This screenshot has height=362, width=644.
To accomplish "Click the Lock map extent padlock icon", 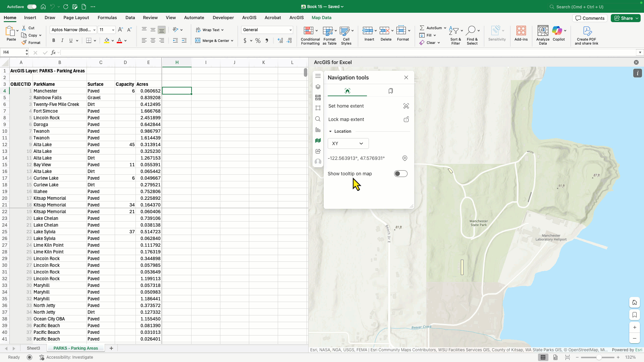I will pos(406,119).
